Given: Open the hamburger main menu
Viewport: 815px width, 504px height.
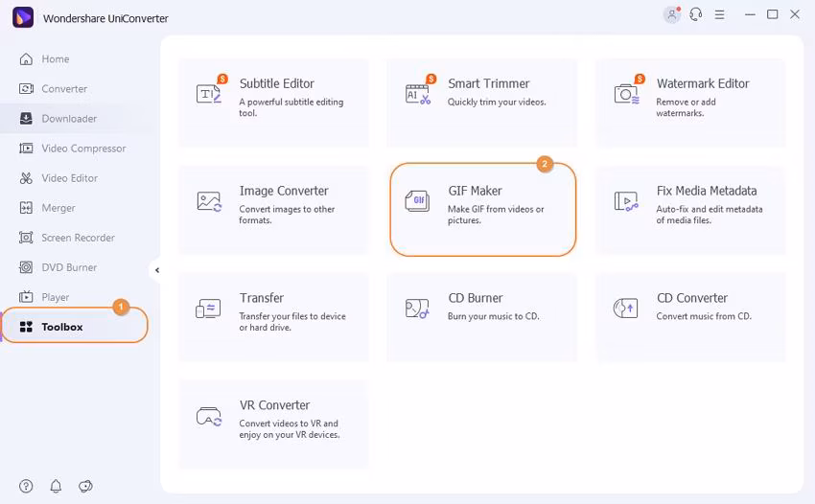Looking at the screenshot, I should coord(720,15).
